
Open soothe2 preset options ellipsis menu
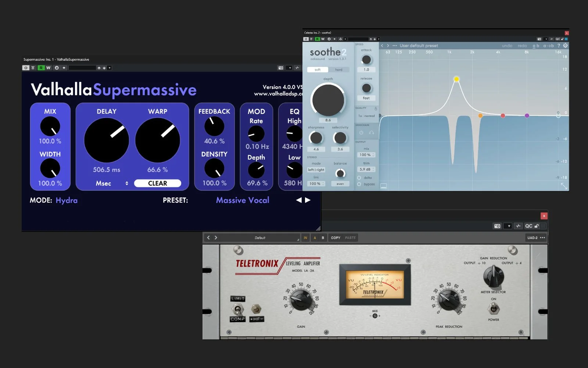[395, 46]
